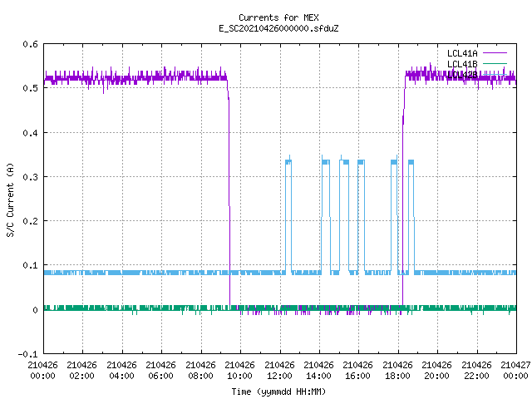
Task: Click the final x-axis date label 210427
Action: pyautogui.click(x=515, y=365)
